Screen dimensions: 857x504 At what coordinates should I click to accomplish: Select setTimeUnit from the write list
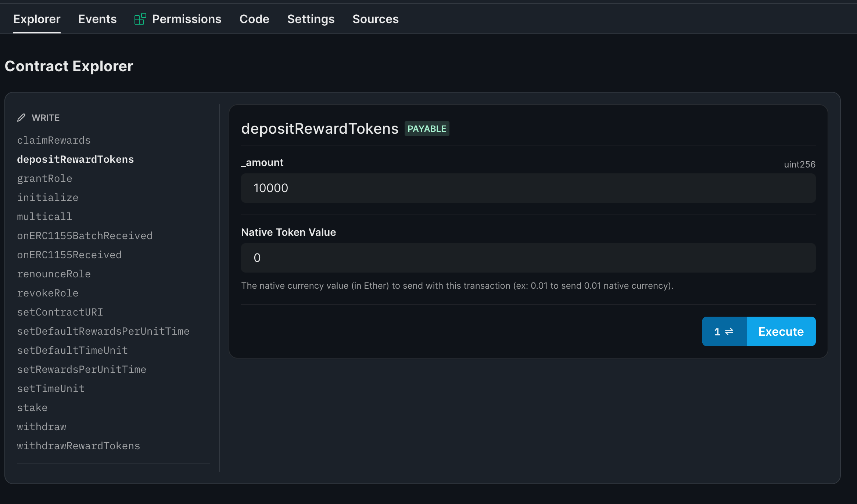51,388
